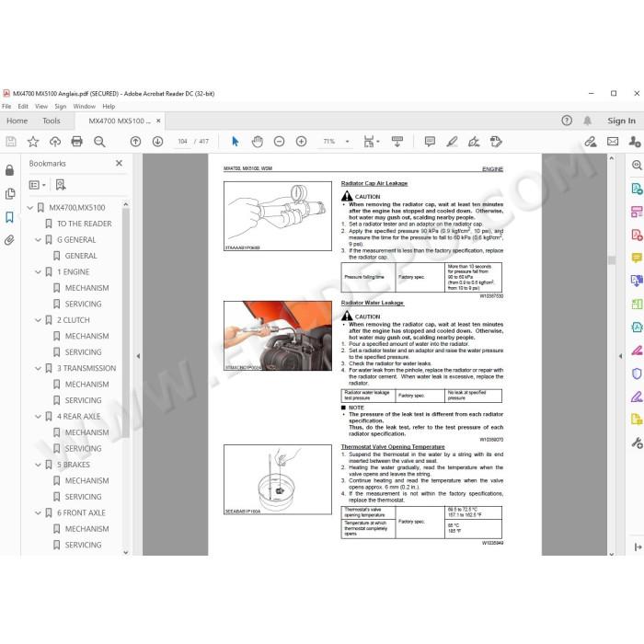Open the Window menu
This screenshot has width=644, height=644.
(x=85, y=107)
